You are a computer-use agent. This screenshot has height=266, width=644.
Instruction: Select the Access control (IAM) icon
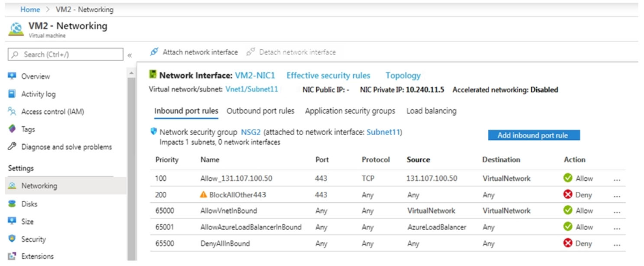pyautogui.click(x=12, y=112)
